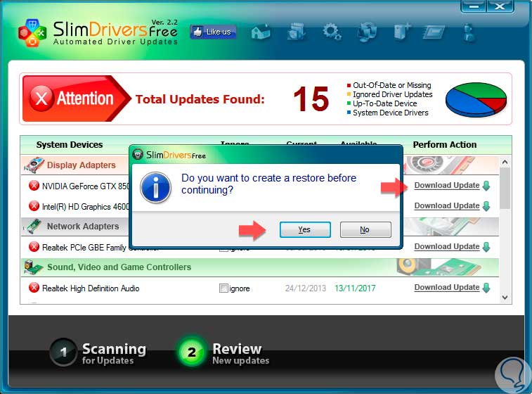Click the flat panel toolbar icon
Screen dimensions: 532x394
point(434,32)
